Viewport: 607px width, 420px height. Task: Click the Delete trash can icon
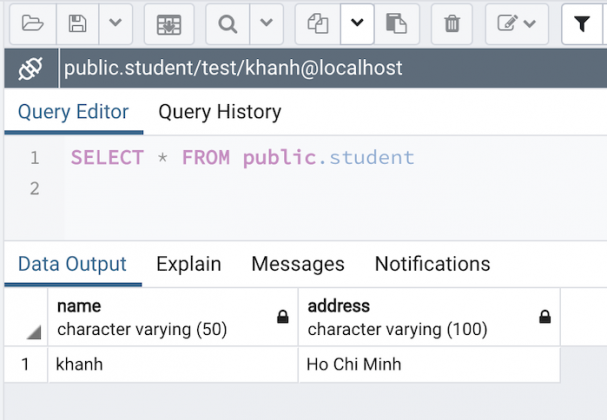click(x=452, y=24)
